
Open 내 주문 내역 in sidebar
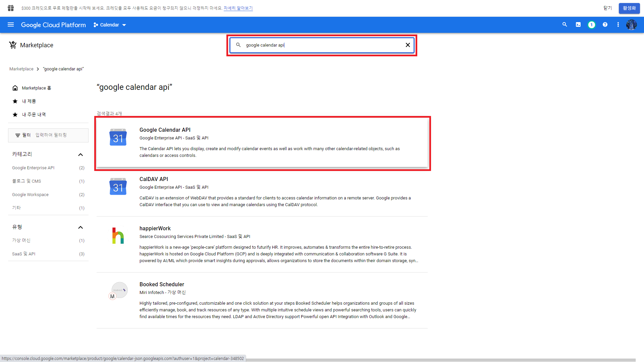tap(29, 115)
